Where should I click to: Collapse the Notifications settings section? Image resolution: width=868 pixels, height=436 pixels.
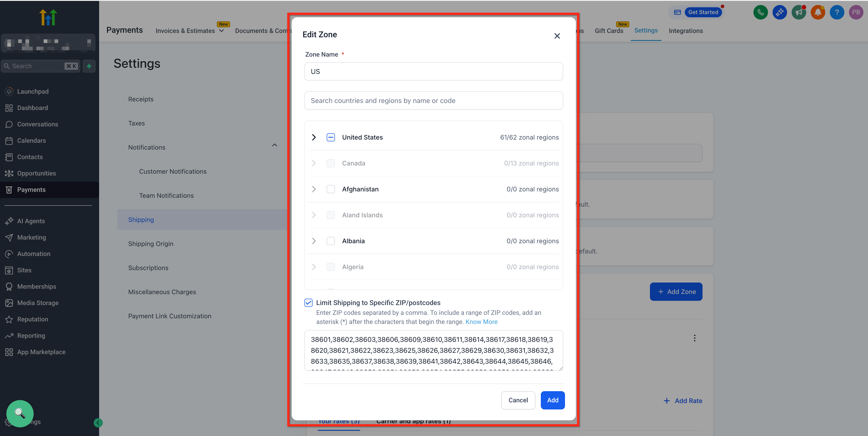tap(274, 145)
